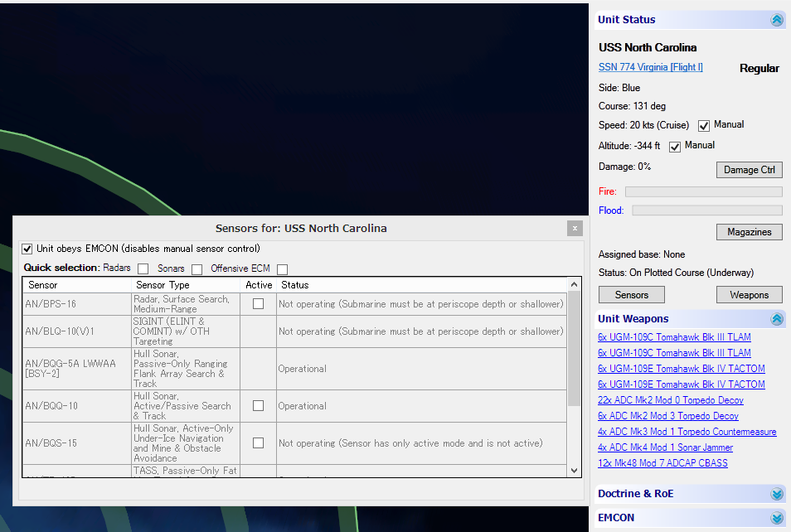Click AN/BQG-5A 'Operational' status cell

click(x=421, y=369)
